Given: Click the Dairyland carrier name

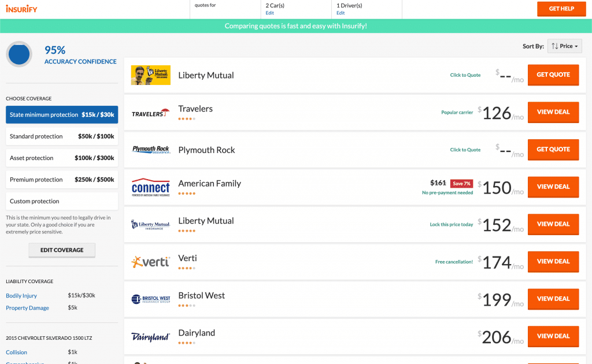Looking at the screenshot, I should point(197,333).
